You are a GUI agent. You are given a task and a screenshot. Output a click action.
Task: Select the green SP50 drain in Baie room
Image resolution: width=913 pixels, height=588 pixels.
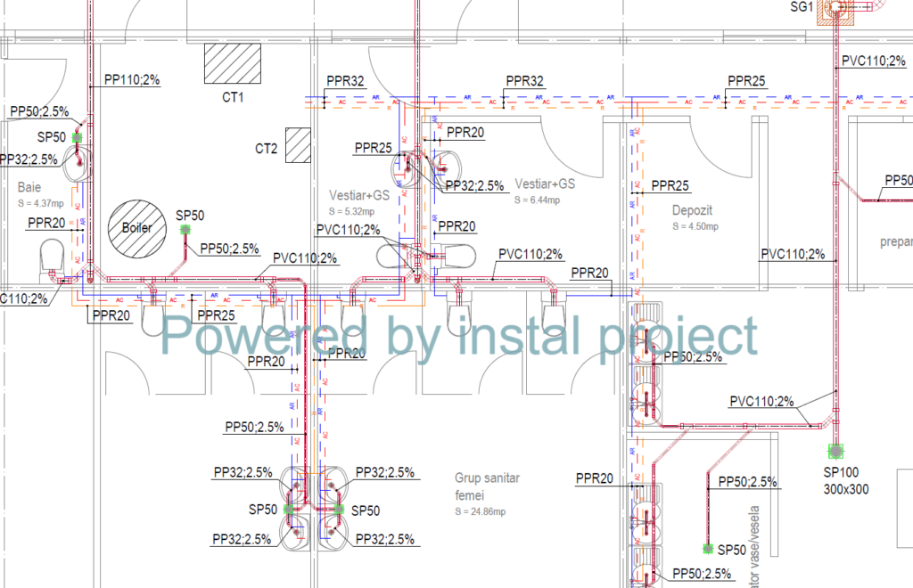[x=77, y=136]
